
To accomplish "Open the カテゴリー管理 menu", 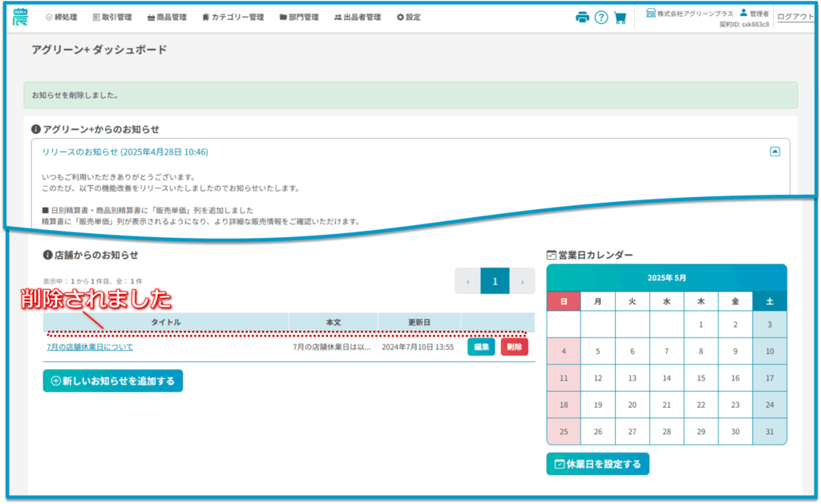I will pos(233,18).
